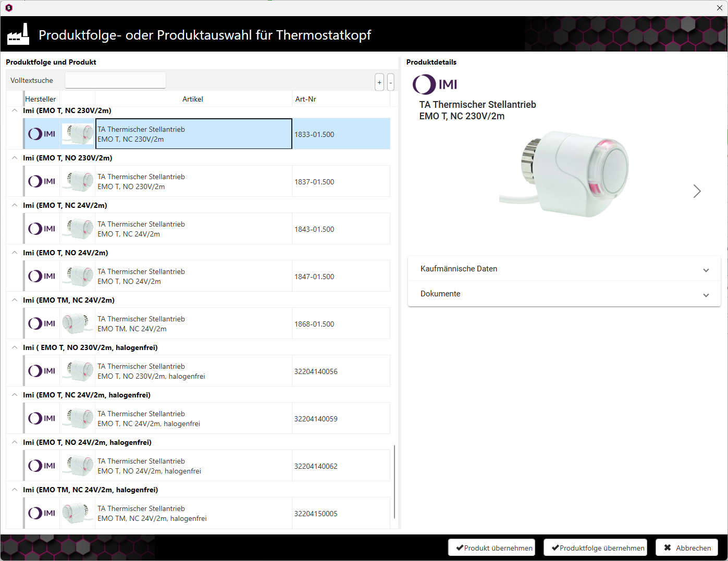
Task: Select the EMO T, NC 230V/2m article cell
Action: click(x=194, y=134)
